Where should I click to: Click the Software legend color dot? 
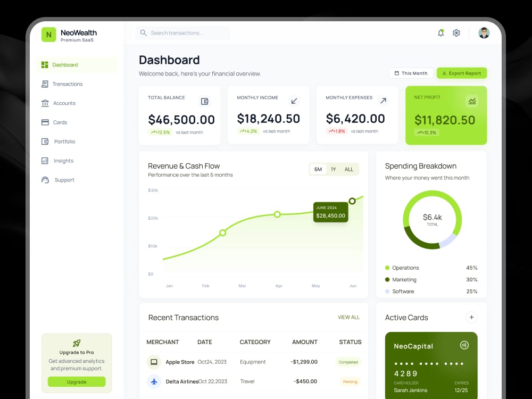click(387, 292)
